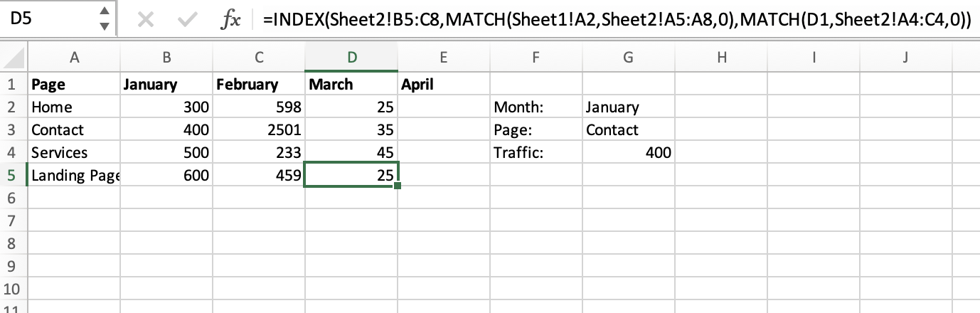This screenshot has width=980, height=313.
Task: Click the Landing Page cell in column A
Action: point(74,175)
